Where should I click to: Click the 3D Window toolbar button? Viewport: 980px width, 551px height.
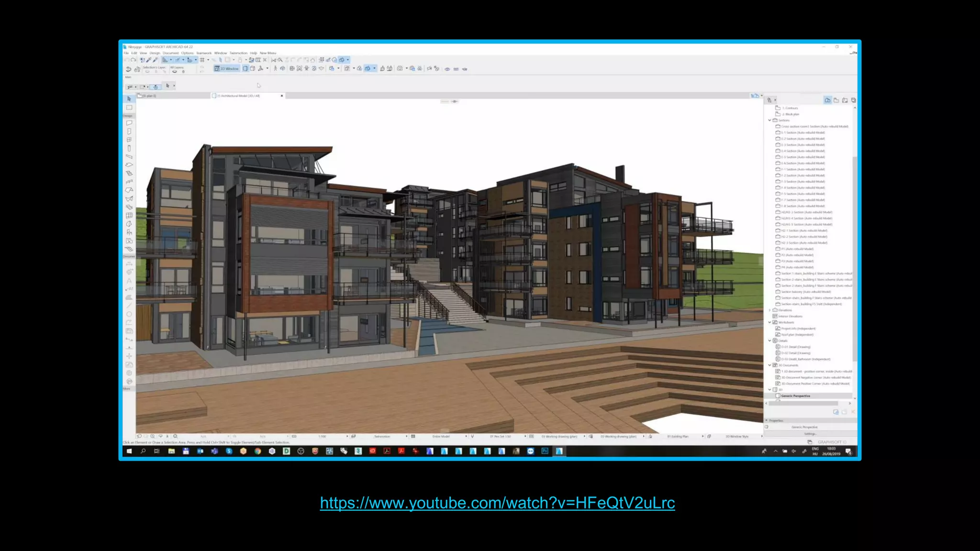click(227, 69)
